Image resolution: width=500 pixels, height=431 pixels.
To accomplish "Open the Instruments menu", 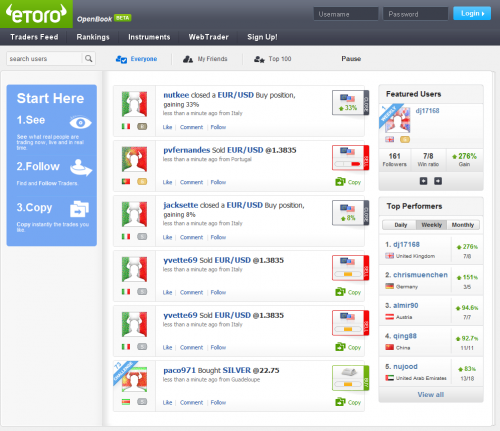I will pyautogui.click(x=149, y=37).
